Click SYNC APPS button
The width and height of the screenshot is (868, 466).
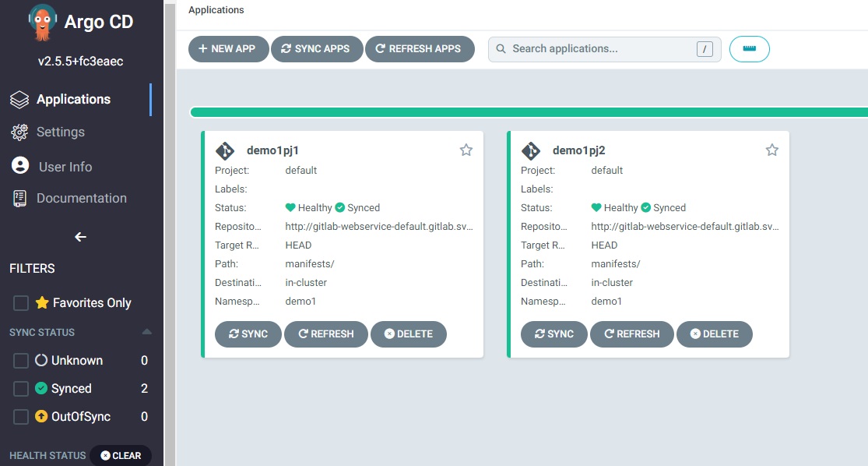pos(317,49)
